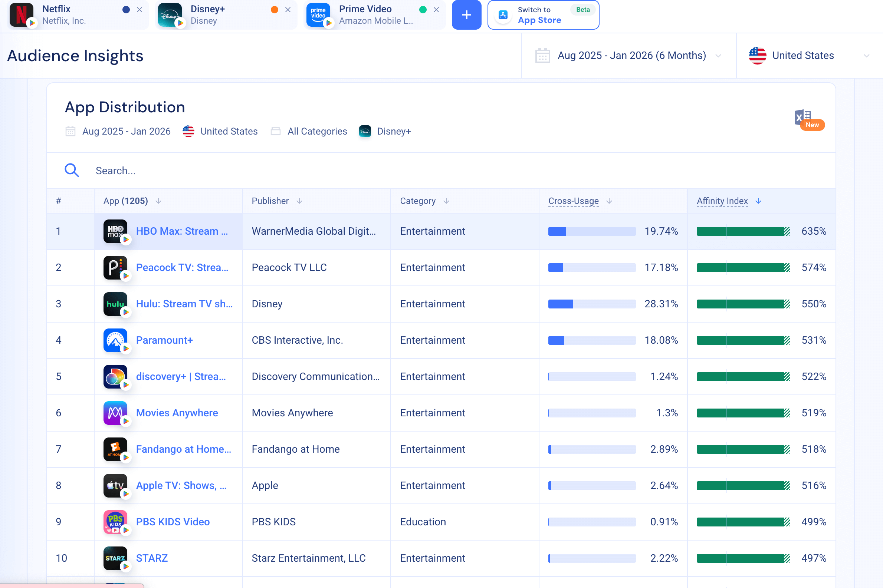The height and width of the screenshot is (588, 883).
Task: Click the US flag in App Distribution filters
Action: pos(188,131)
